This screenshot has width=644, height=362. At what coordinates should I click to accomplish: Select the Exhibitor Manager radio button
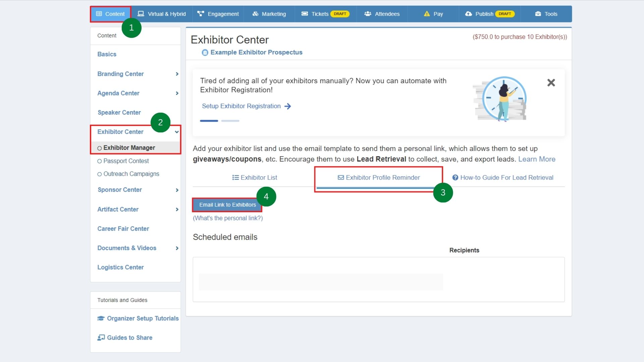(x=99, y=148)
